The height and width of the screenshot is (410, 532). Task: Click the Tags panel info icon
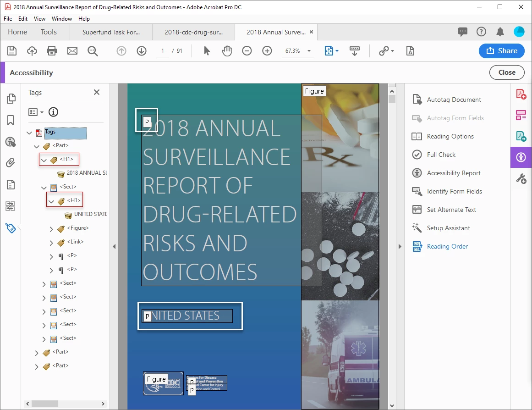pyautogui.click(x=53, y=112)
